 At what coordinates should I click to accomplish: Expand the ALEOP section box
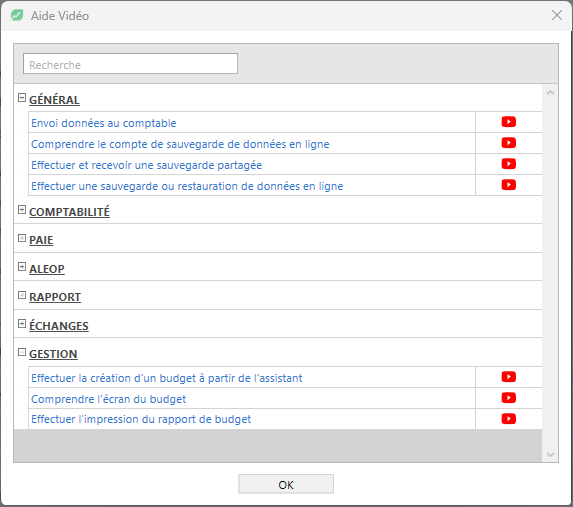click(x=22, y=266)
